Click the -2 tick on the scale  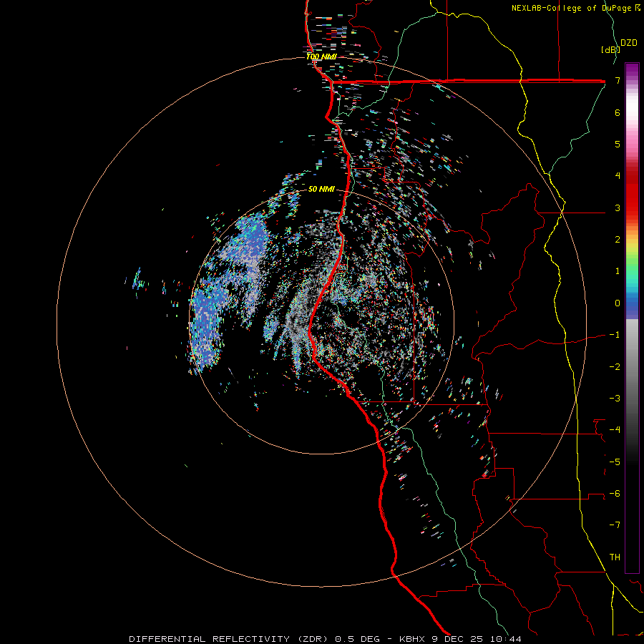[615, 367]
